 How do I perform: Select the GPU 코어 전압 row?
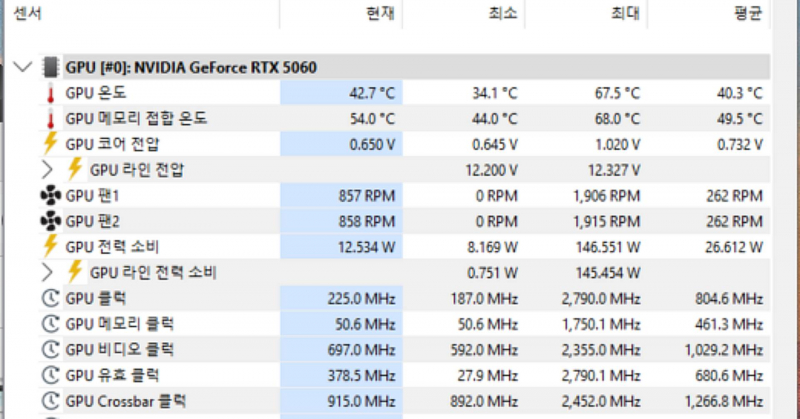pyautogui.click(x=404, y=144)
